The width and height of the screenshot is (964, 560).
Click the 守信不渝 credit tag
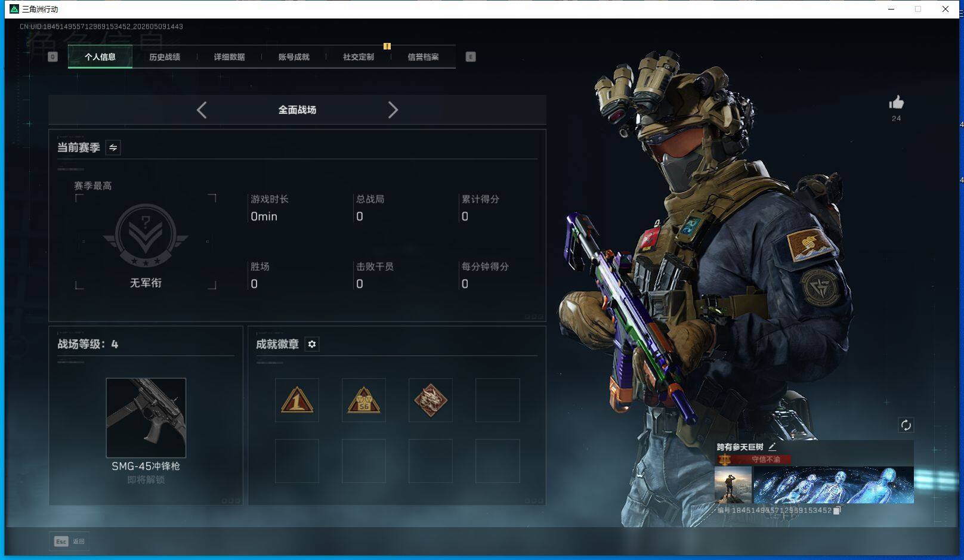[x=765, y=459]
